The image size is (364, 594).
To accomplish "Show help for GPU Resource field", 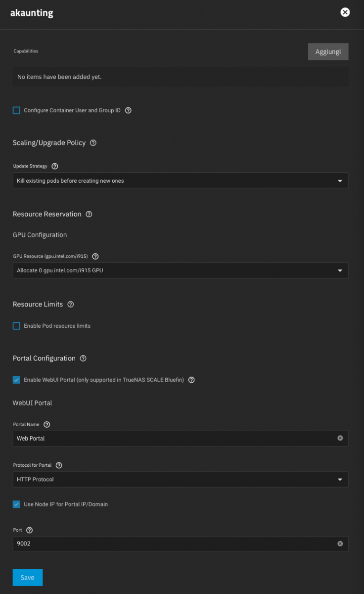I will tap(95, 256).
